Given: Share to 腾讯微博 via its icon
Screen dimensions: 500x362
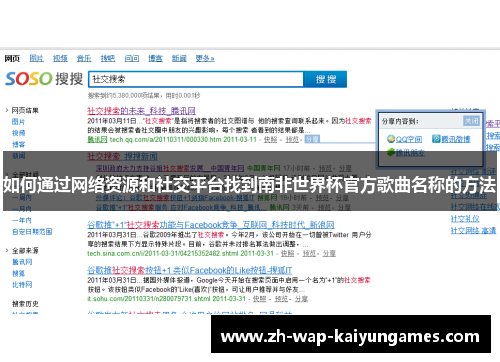Looking at the screenshot, I should pos(436,139).
